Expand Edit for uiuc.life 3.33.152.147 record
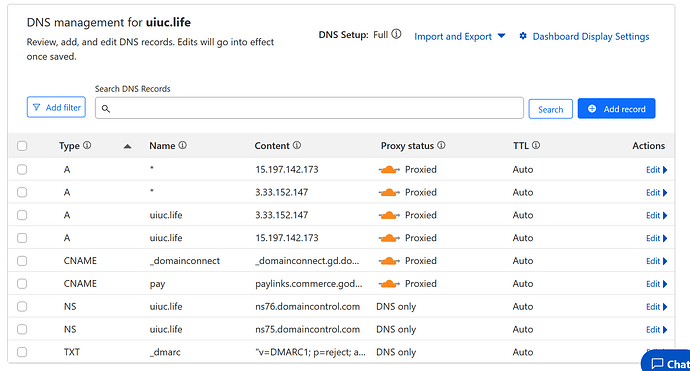 (x=657, y=216)
